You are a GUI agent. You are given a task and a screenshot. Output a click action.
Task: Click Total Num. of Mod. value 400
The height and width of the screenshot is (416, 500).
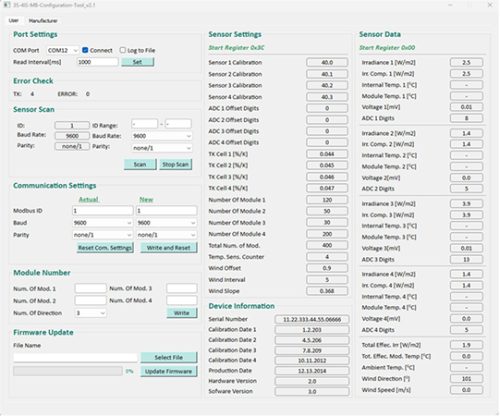click(327, 245)
